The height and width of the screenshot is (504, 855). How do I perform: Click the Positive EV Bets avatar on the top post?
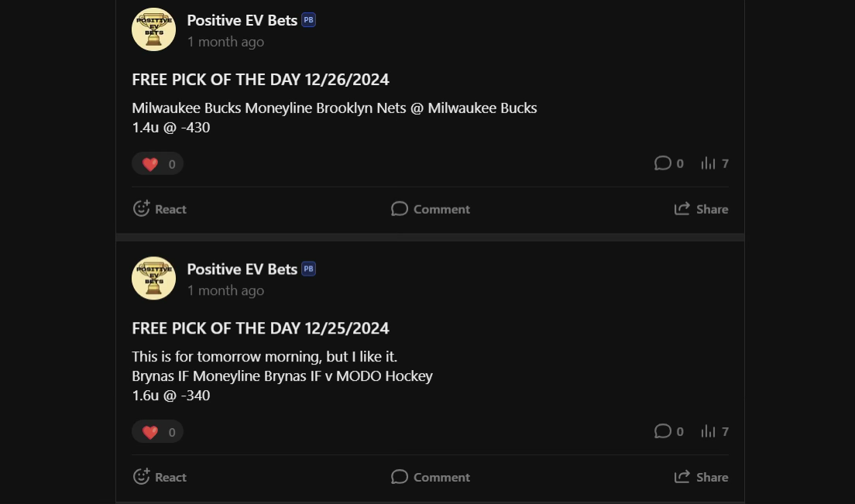tap(153, 29)
